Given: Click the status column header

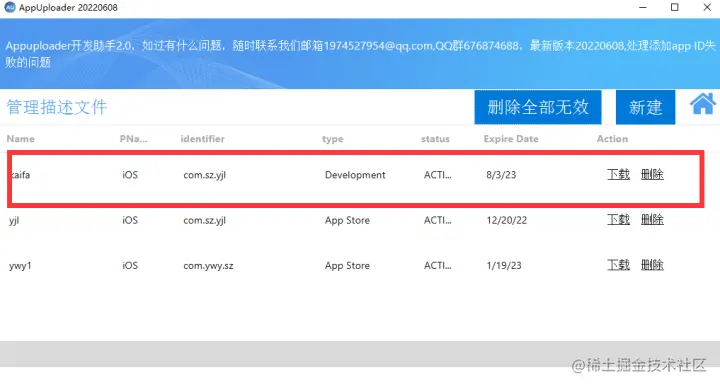Looking at the screenshot, I should pos(435,139).
